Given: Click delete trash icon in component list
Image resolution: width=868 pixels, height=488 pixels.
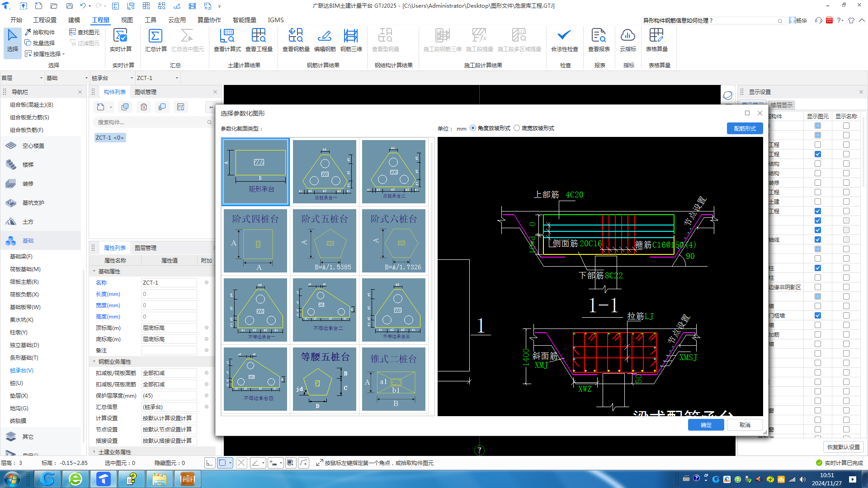Looking at the screenshot, I should click(143, 107).
